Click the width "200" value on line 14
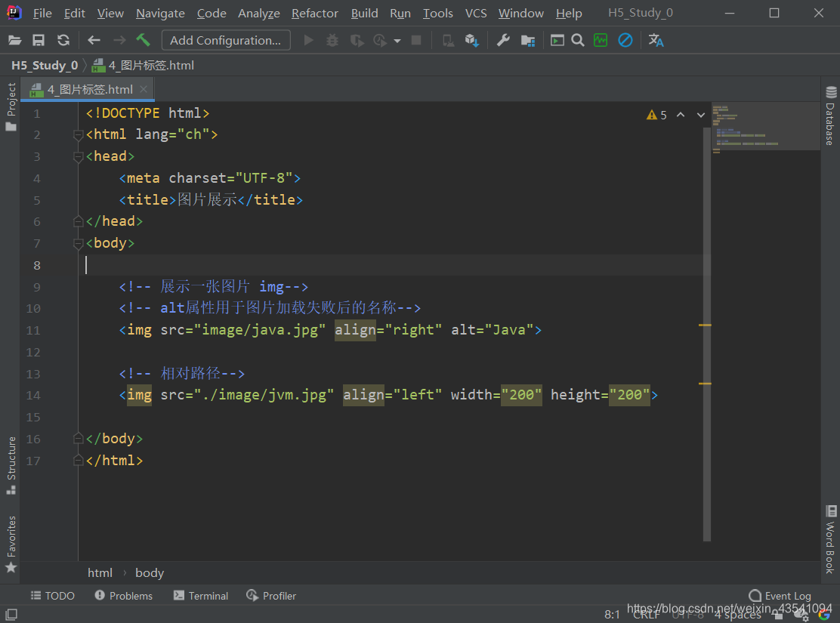Image resolution: width=840 pixels, height=623 pixels. click(x=521, y=395)
